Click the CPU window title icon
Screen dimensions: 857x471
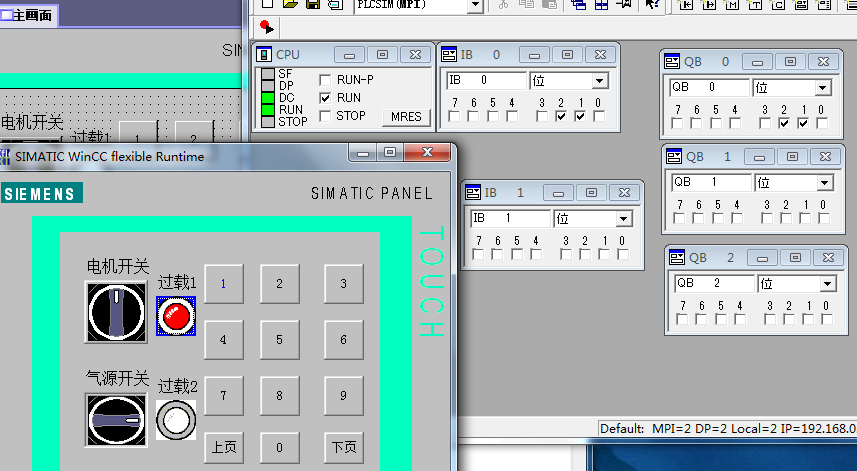[x=264, y=55]
